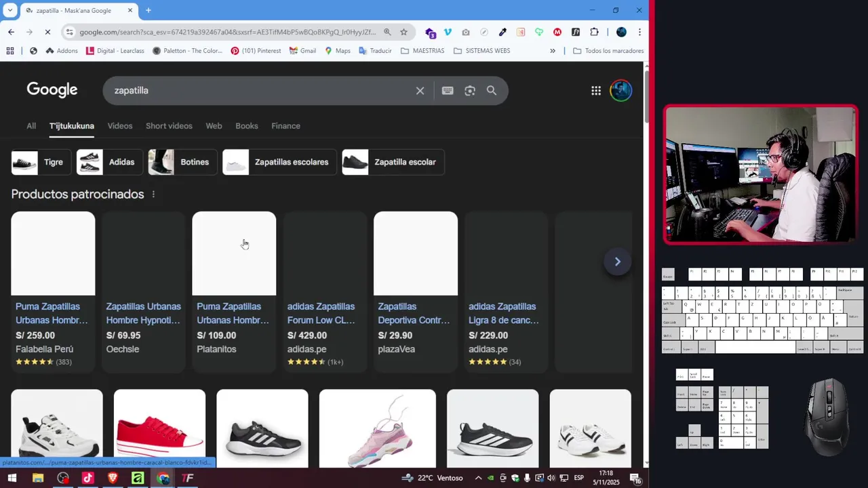Show hidden system tray icons chevron
Screen dimensions: 868x488
click(x=478, y=478)
